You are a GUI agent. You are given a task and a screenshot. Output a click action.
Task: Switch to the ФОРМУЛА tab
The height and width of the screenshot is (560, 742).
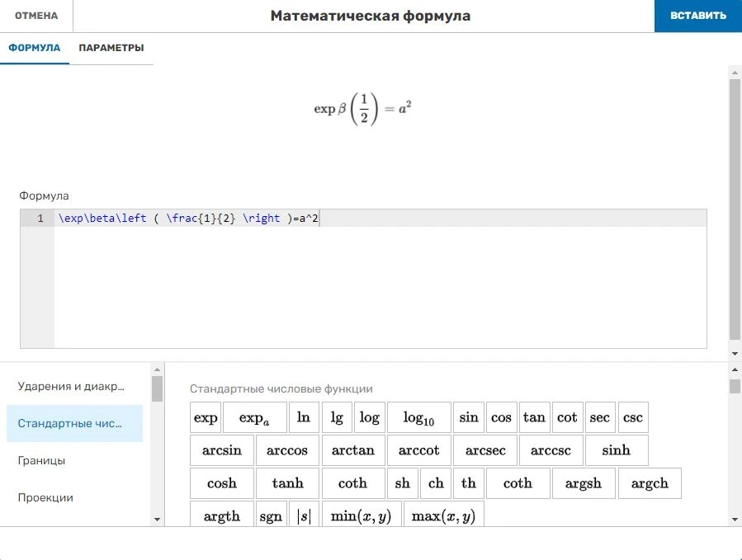click(35, 48)
